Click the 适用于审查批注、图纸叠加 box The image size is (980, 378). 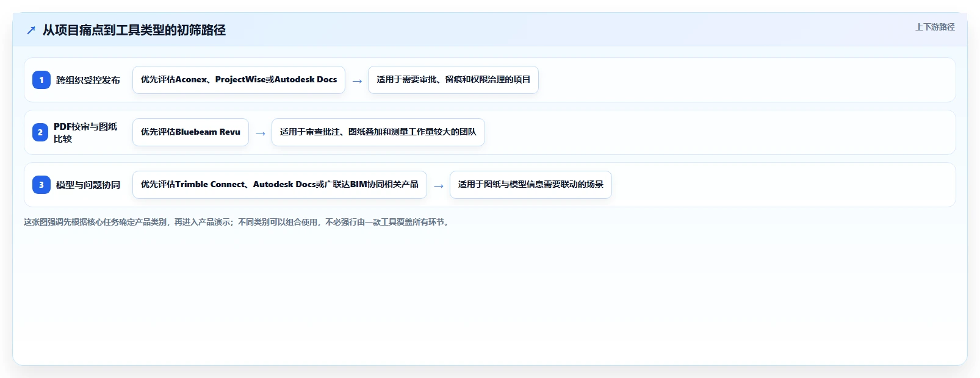378,132
